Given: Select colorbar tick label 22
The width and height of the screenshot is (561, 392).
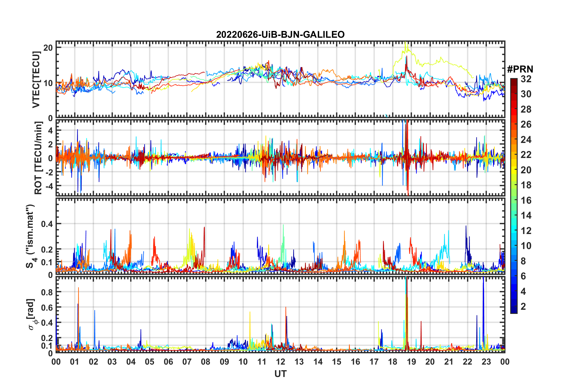Looking at the screenshot, I should 526,155.
